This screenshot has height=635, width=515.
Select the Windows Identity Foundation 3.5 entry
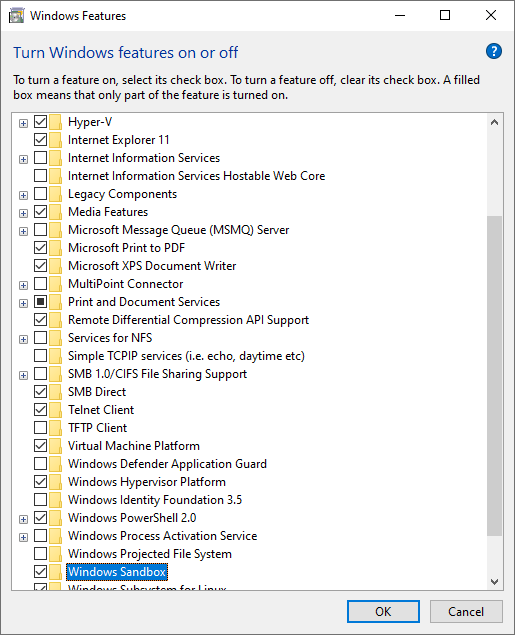point(155,500)
